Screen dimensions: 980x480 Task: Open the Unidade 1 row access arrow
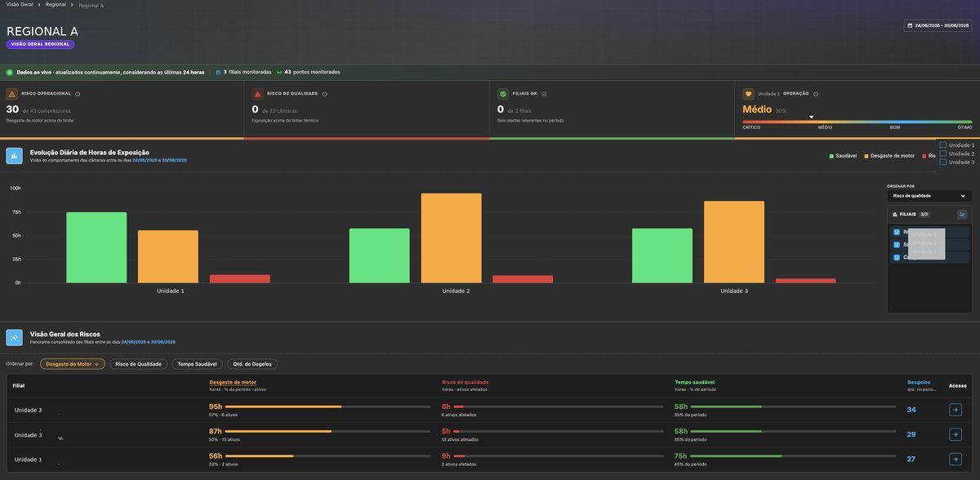955,459
